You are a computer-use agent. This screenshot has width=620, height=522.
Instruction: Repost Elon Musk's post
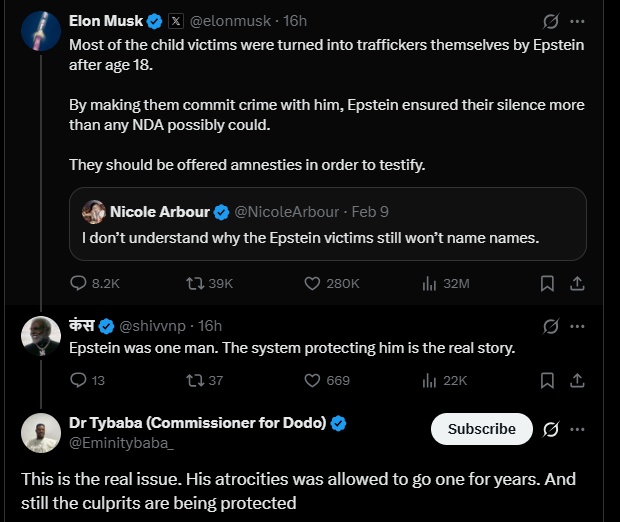tap(195, 283)
